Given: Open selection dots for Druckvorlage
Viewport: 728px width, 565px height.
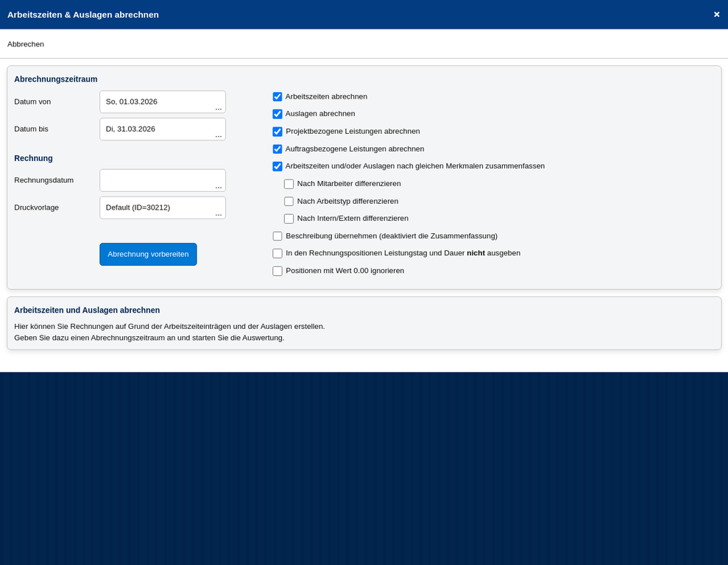Looking at the screenshot, I should pos(219,214).
